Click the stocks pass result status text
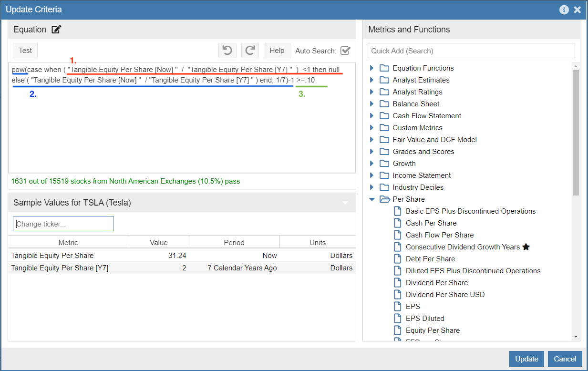Viewport: 588px width, 371px height. tap(125, 181)
